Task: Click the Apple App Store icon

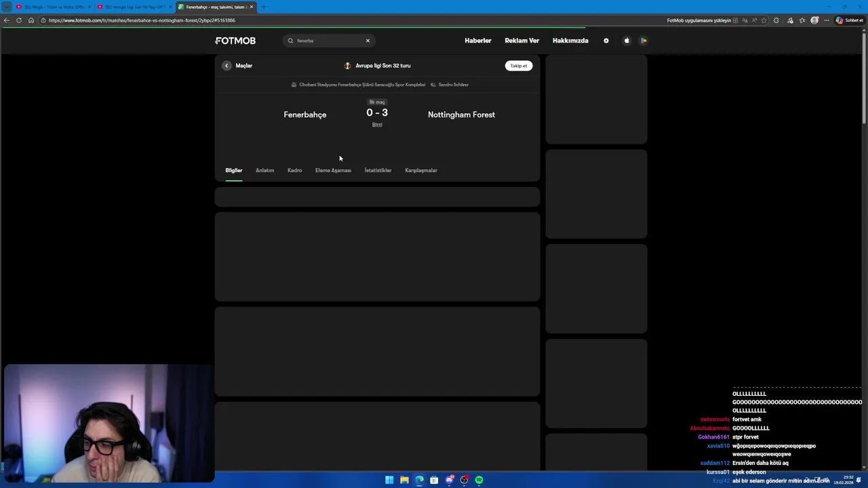Action: click(x=627, y=41)
